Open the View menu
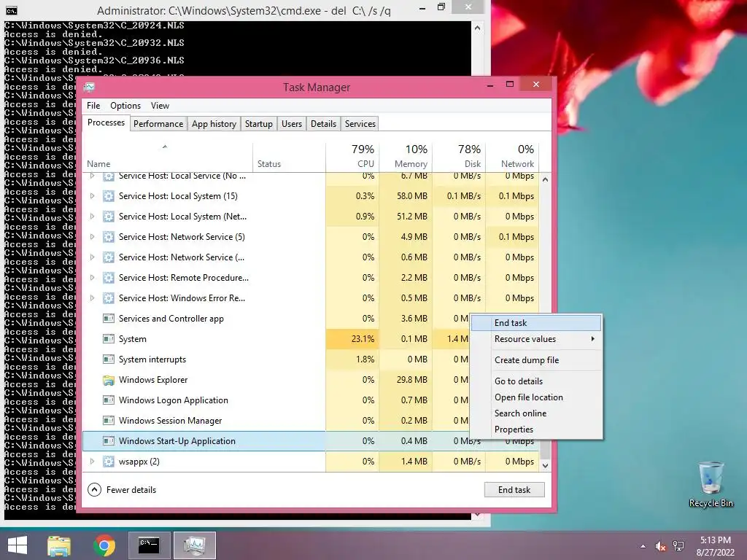 (160, 106)
